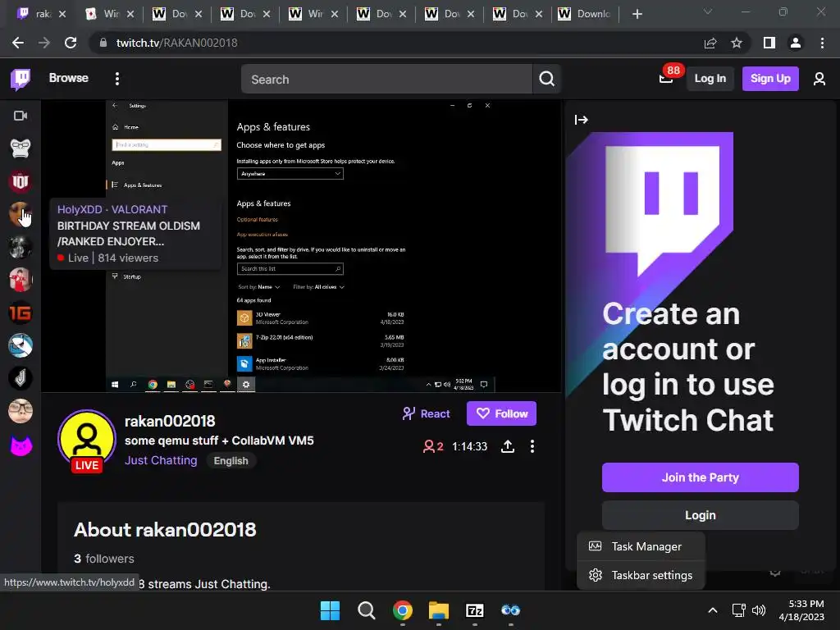This screenshot has width=840, height=630.
Task: Open the notifications inbox showing 88
Action: click(666, 79)
